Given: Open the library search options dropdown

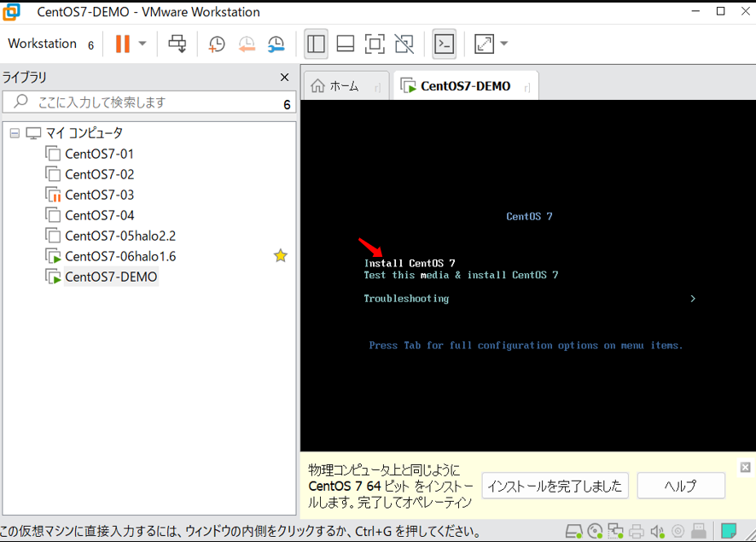Looking at the screenshot, I should click(x=287, y=104).
